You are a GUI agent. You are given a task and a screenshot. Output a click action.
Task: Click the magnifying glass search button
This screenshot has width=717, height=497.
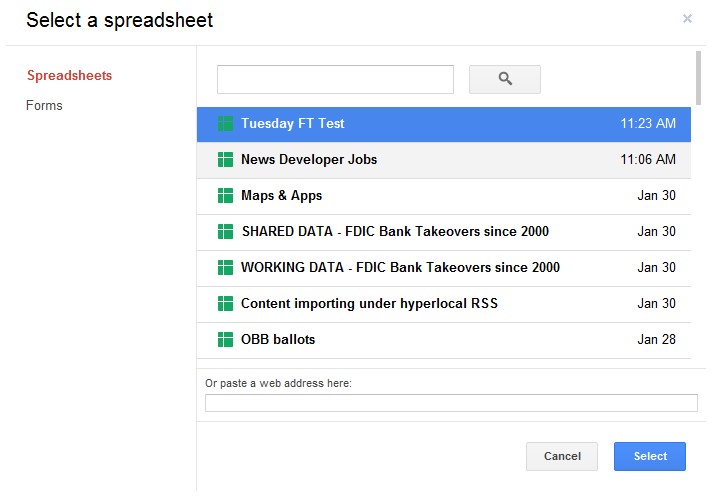click(x=504, y=79)
